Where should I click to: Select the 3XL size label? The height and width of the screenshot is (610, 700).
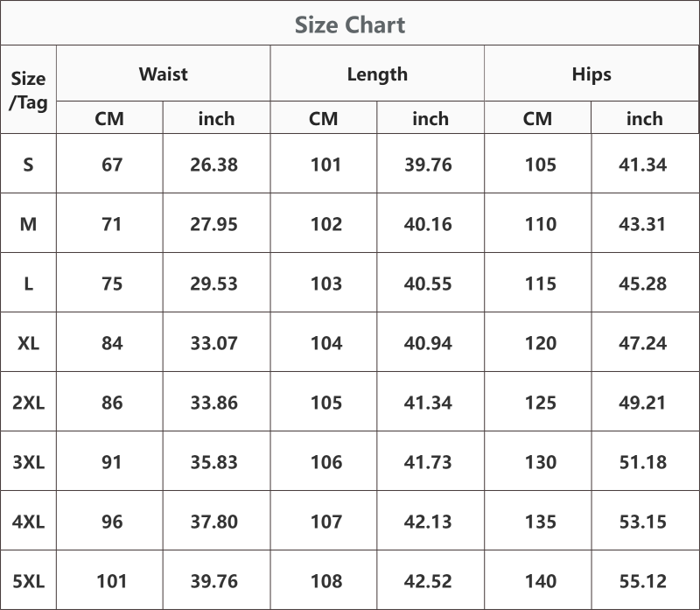[x=28, y=462]
